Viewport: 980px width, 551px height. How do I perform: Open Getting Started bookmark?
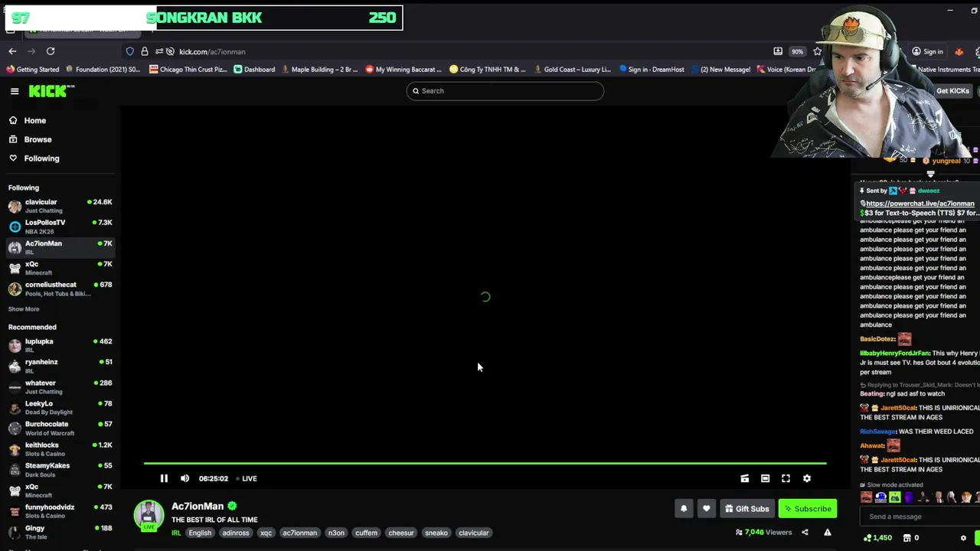32,70
